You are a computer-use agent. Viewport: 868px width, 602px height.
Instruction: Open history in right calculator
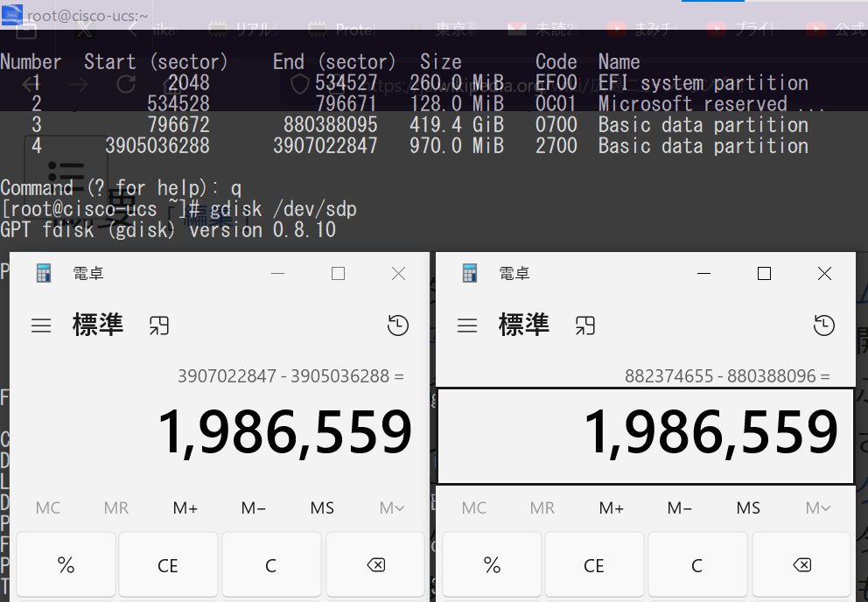(x=823, y=325)
